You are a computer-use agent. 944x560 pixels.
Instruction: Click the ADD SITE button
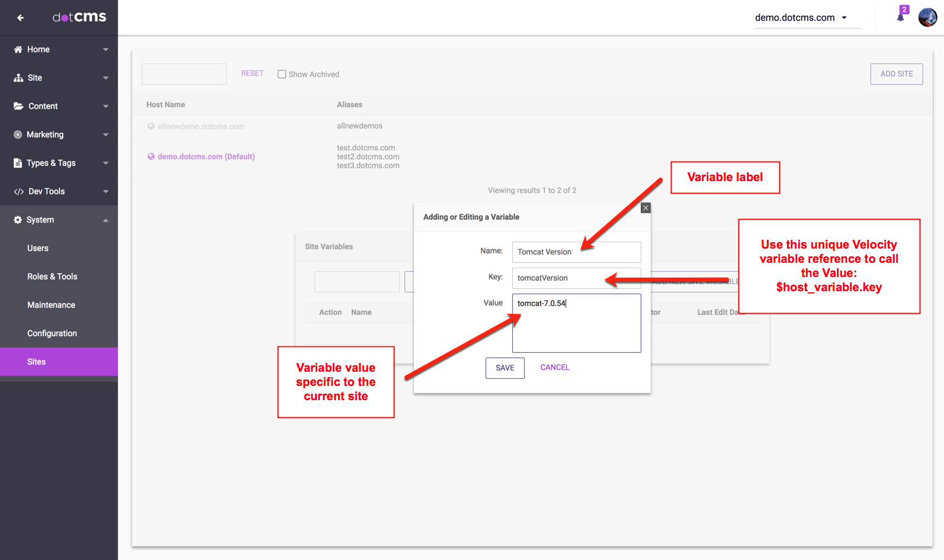tap(896, 74)
